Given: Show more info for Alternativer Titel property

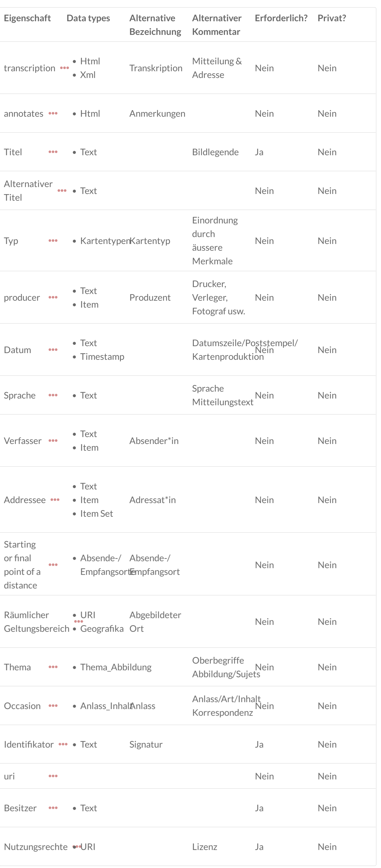Looking at the screenshot, I should pyautogui.click(x=62, y=190).
